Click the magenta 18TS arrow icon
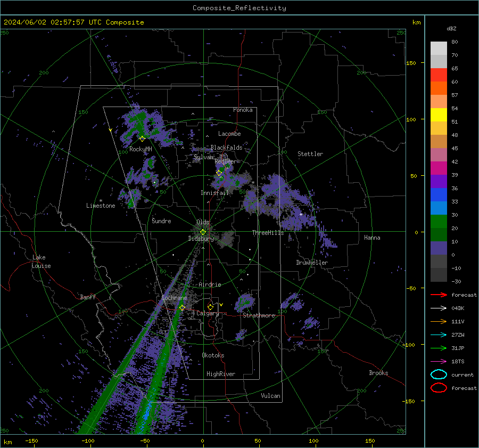Screen dimensions: 479x448 [439, 362]
